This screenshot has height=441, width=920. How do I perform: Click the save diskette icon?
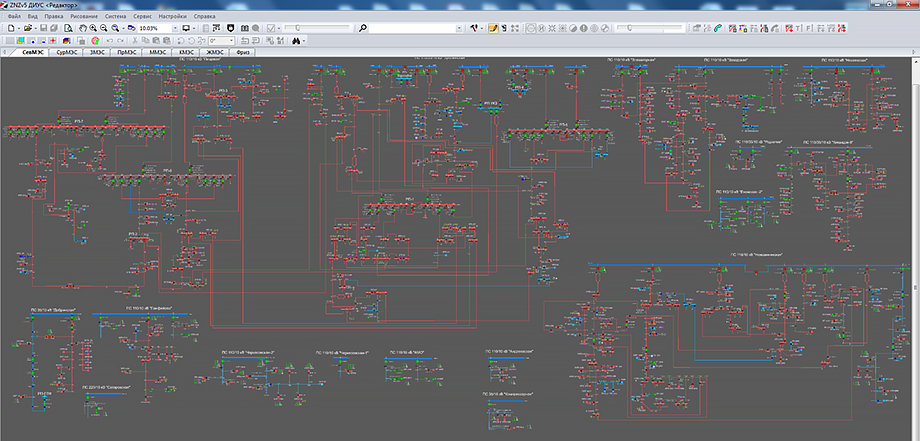(x=43, y=28)
